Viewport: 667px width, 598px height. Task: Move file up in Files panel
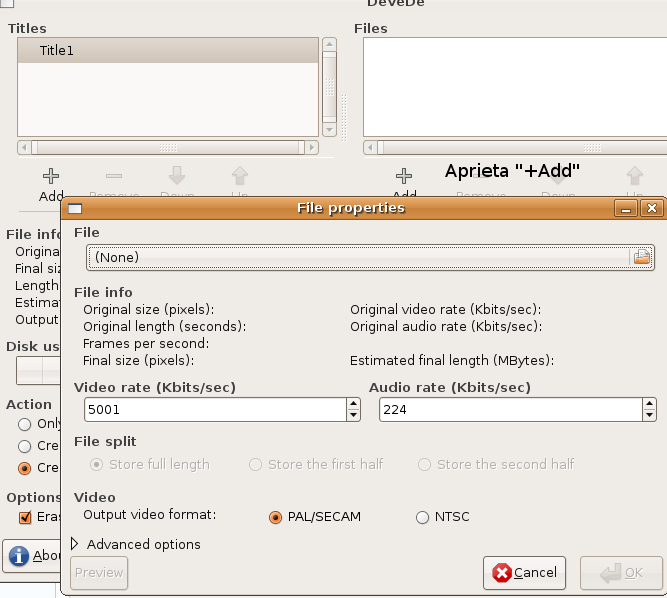pos(635,183)
